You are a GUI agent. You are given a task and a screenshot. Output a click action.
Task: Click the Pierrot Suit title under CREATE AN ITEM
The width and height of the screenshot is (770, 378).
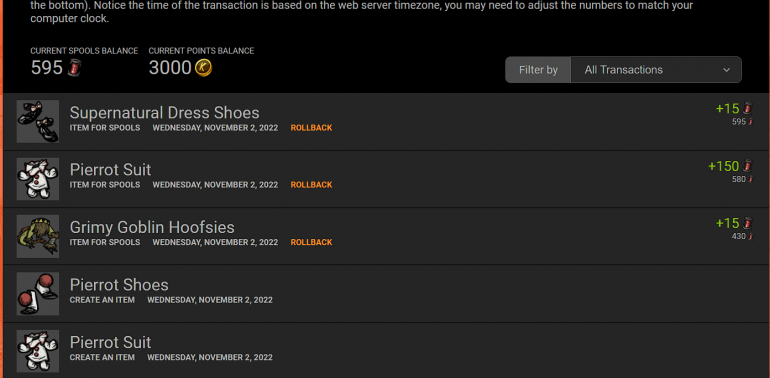coord(110,342)
